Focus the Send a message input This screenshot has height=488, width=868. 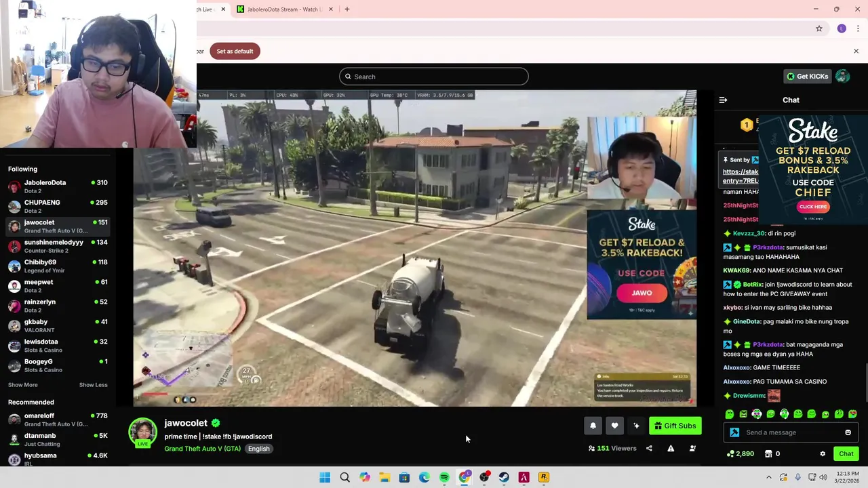(x=791, y=432)
